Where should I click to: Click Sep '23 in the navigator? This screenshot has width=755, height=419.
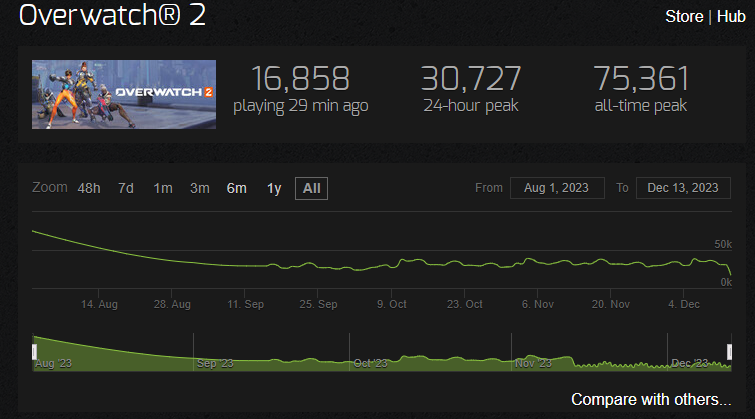[215, 364]
